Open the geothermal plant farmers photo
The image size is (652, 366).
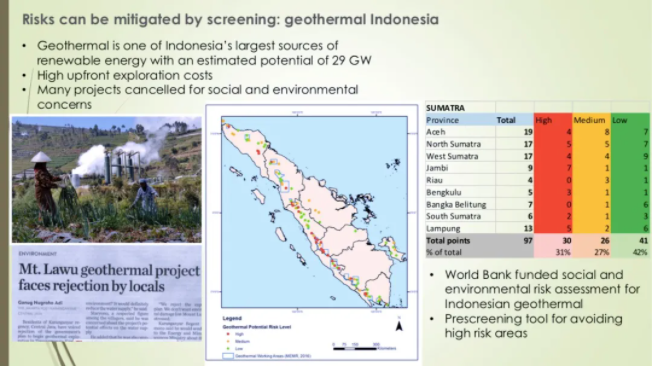pyautogui.click(x=106, y=179)
